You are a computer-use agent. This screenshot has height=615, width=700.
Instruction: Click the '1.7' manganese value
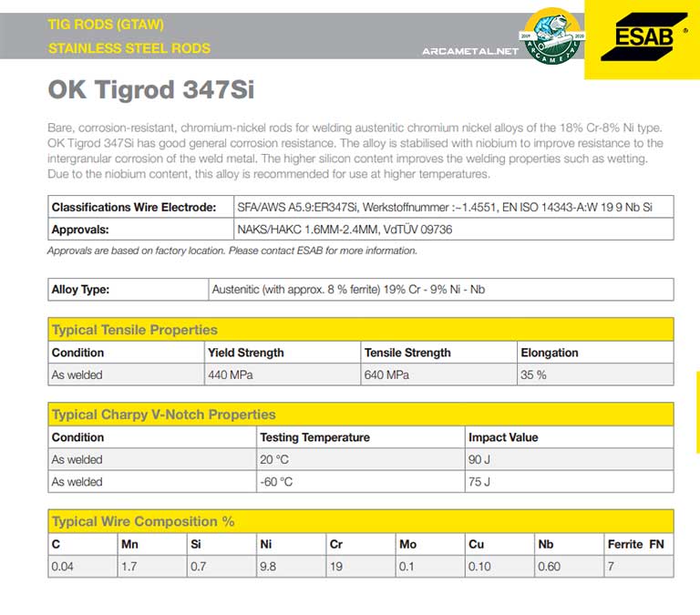129,567
